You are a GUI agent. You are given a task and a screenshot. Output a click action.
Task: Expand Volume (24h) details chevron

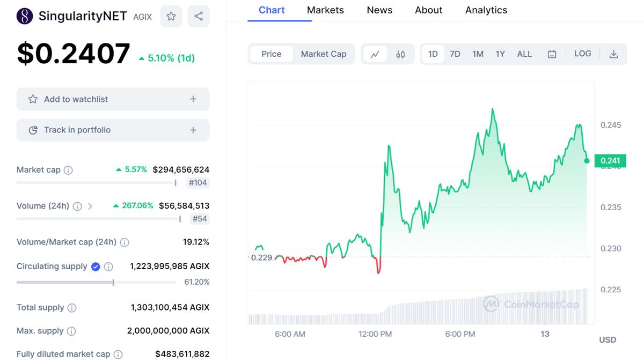click(90, 206)
